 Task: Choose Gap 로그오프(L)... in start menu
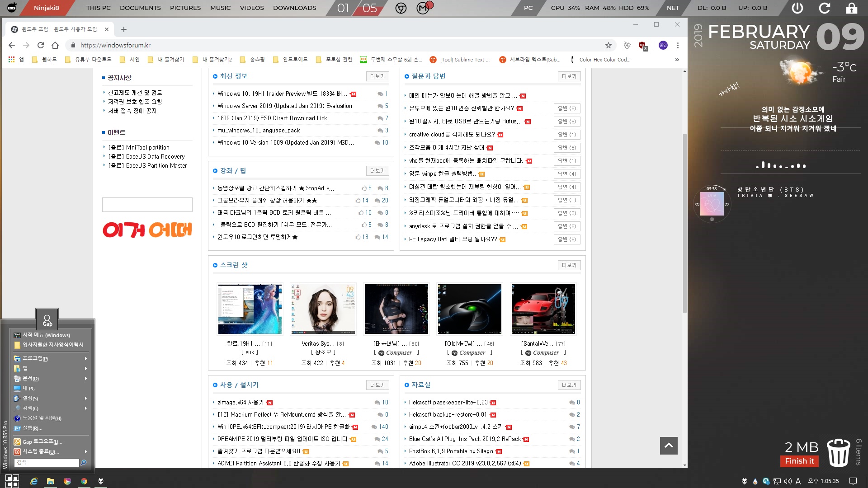(50, 442)
